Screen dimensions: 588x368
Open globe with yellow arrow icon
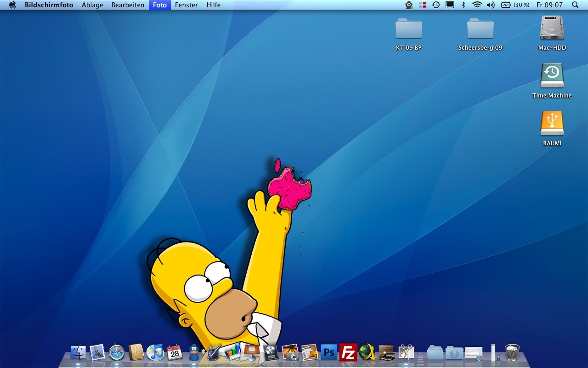(367, 353)
